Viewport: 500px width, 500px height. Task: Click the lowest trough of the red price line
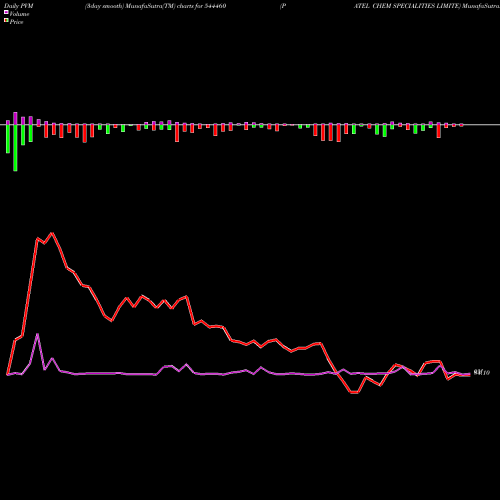pyautogui.click(x=354, y=393)
